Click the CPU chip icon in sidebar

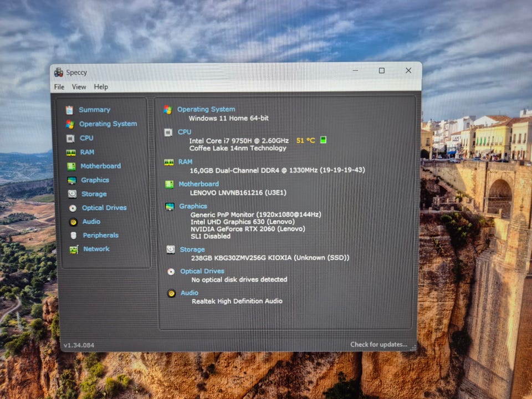pyautogui.click(x=70, y=139)
